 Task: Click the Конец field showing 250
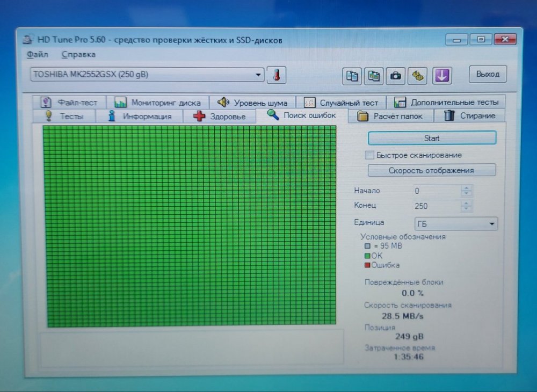click(x=435, y=206)
